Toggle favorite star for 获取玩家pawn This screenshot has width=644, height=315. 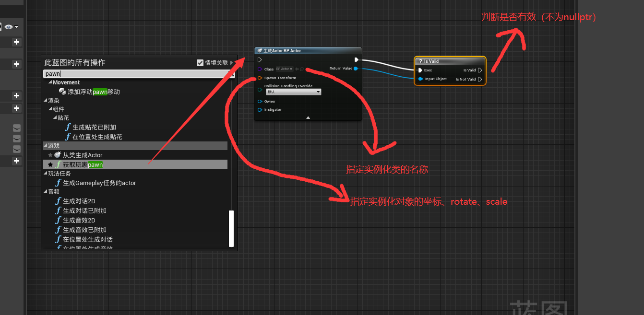pyautogui.click(x=50, y=164)
